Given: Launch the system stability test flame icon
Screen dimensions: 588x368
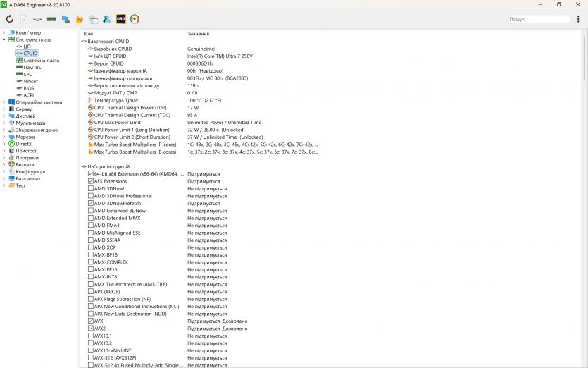Looking at the screenshot, I should tap(80, 19).
